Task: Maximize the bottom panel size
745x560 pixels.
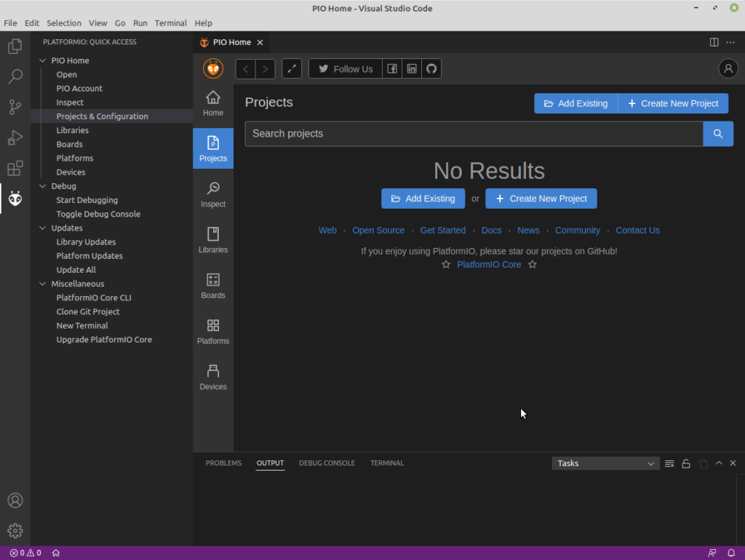Action: [719, 463]
